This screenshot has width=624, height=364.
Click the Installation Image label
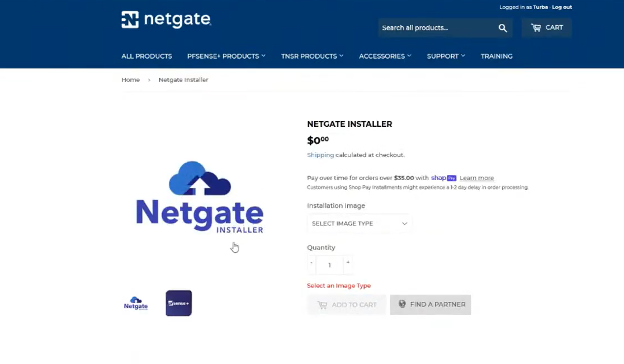tap(336, 206)
